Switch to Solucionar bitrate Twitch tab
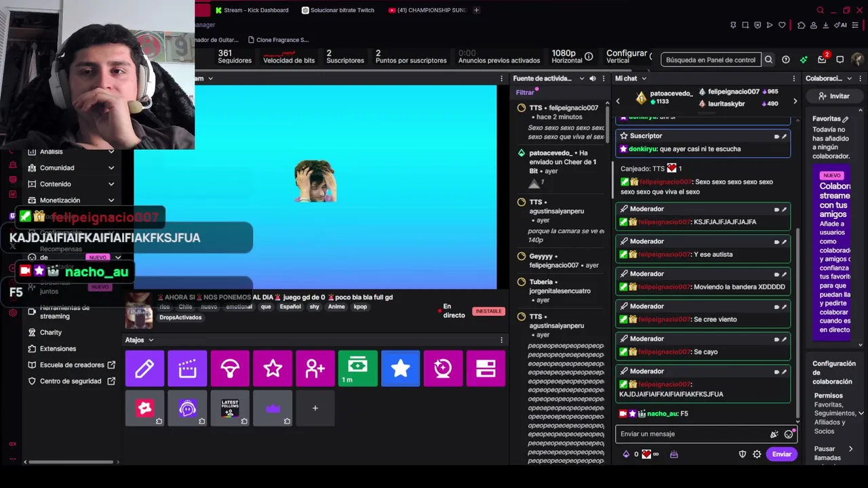This screenshot has height=488, width=868. tap(338, 10)
